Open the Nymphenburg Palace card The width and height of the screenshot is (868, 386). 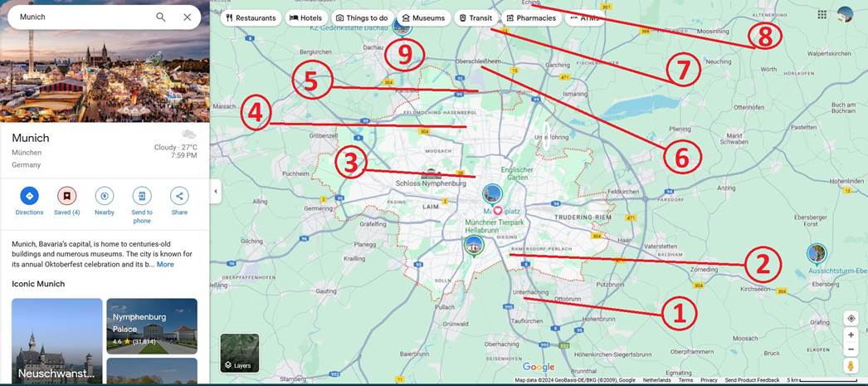click(152, 326)
